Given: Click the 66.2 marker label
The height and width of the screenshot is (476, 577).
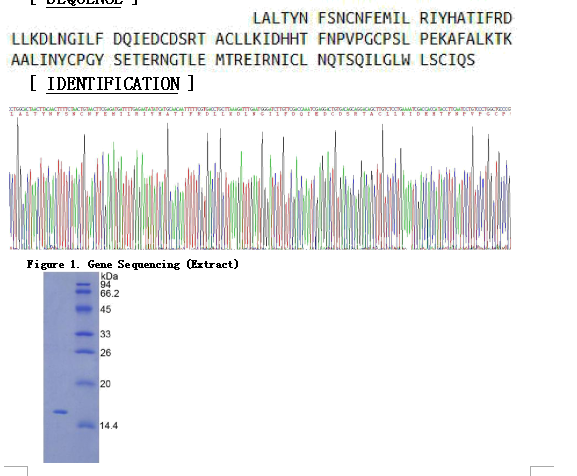Looking at the screenshot, I should 110,294.
